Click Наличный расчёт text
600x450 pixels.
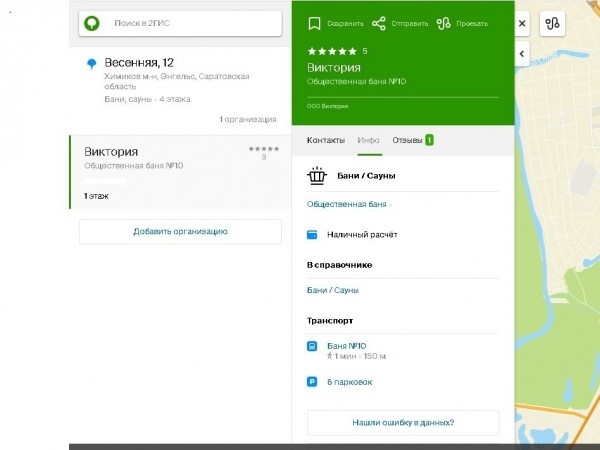click(362, 235)
